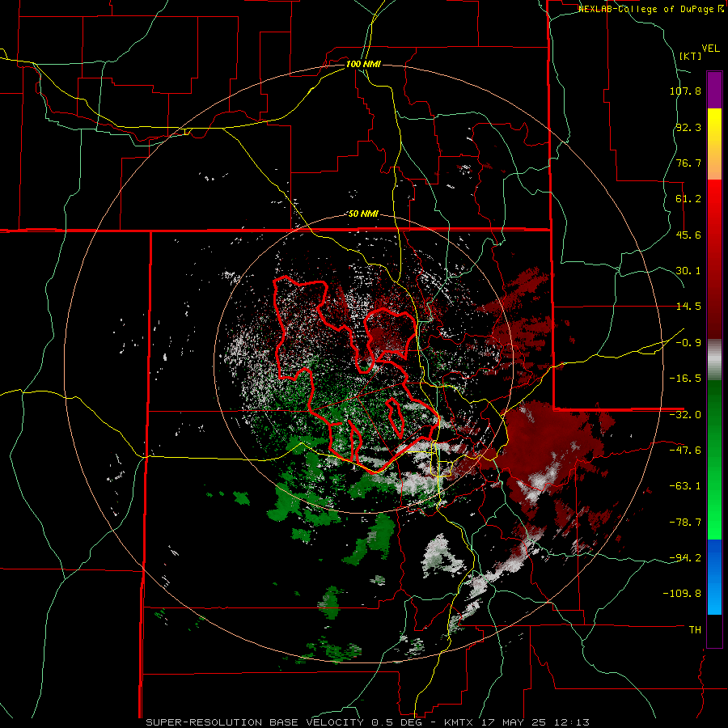
Task: Select the 107.8 value on the velocity scale
Action: [685, 91]
